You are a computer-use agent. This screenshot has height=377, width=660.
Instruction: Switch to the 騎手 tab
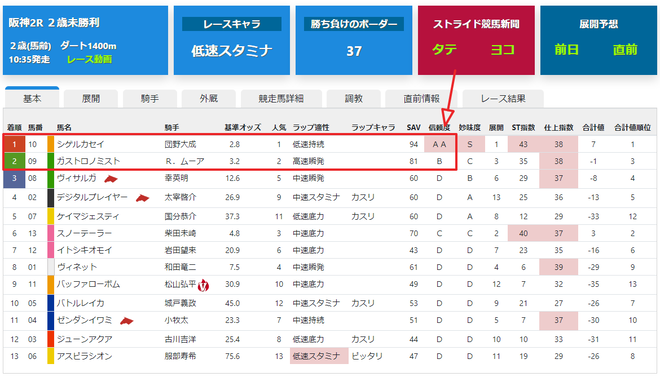150,98
